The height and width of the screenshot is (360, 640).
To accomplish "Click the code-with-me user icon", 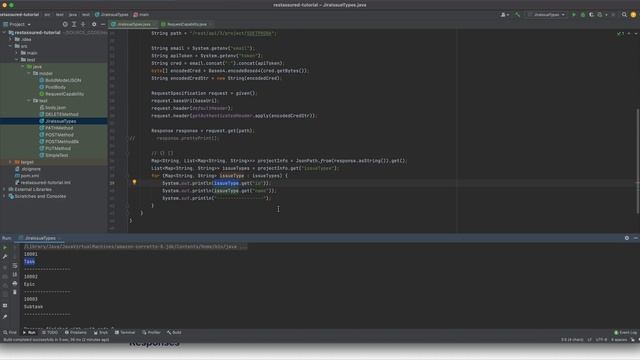I will click(x=504, y=15).
